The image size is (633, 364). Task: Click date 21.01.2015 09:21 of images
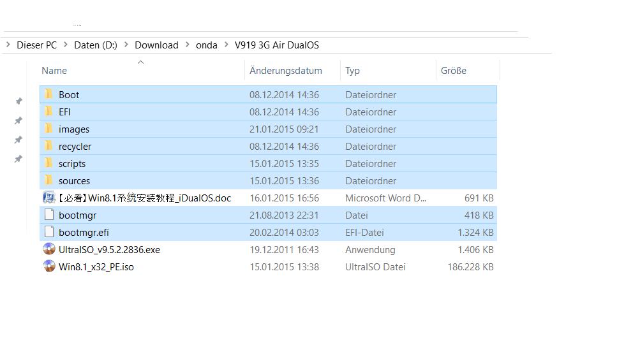pyautogui.click(x=284, y=129)
